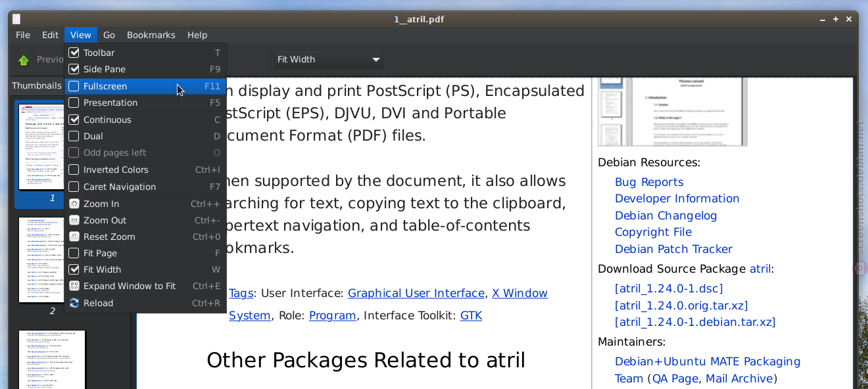
Task: Follow the Bug Reports link
Action: pos(649,182)
